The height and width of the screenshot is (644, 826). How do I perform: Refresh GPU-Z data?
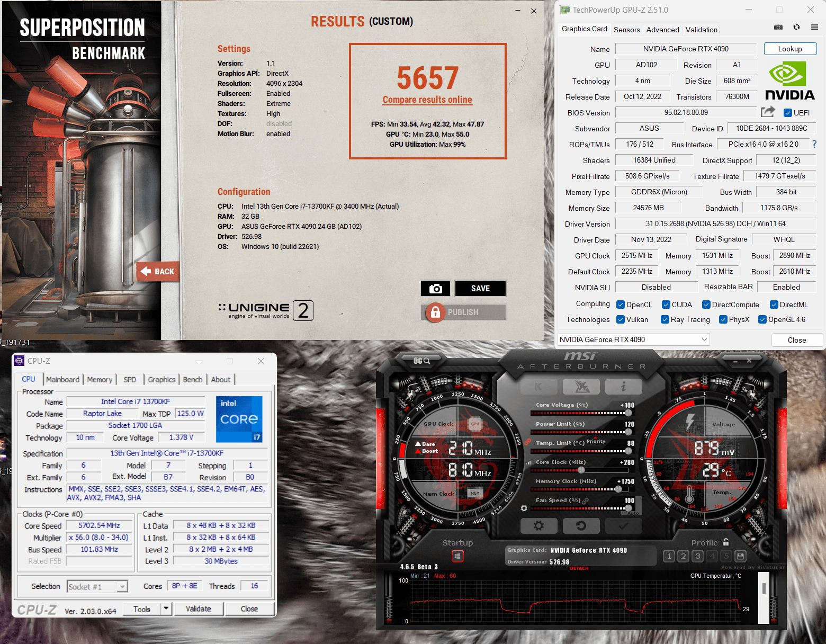(796, 27)
